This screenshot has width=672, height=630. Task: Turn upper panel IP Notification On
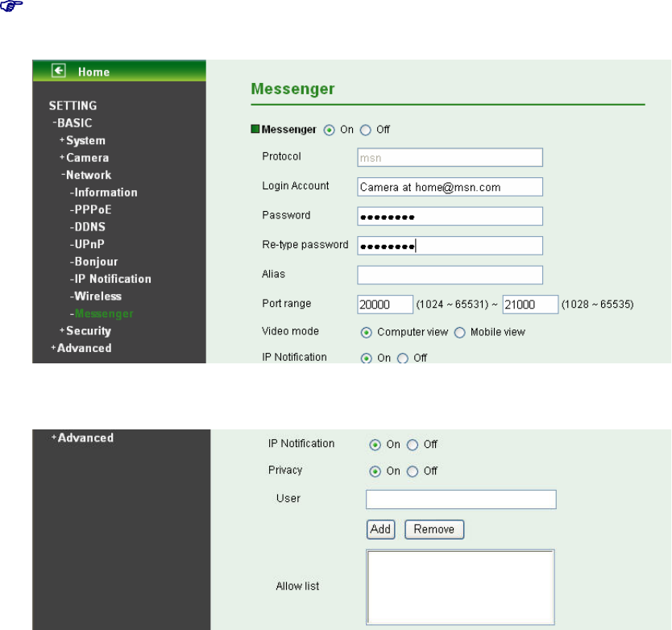pyautogui.click(x=366, y=359)
